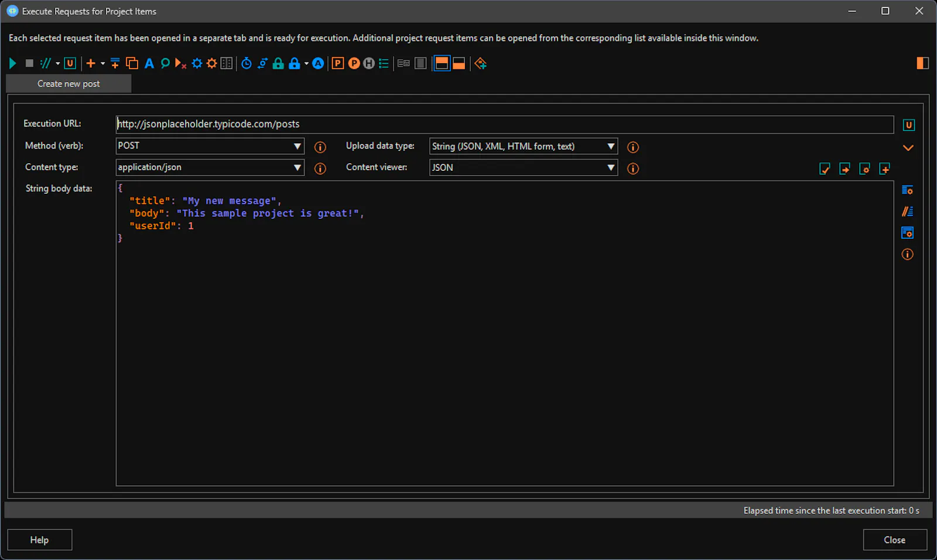Viewport: 937px width, 560px height.
Task: Click the orange diamond with plus icon
Action: click(x=480, y=63)
